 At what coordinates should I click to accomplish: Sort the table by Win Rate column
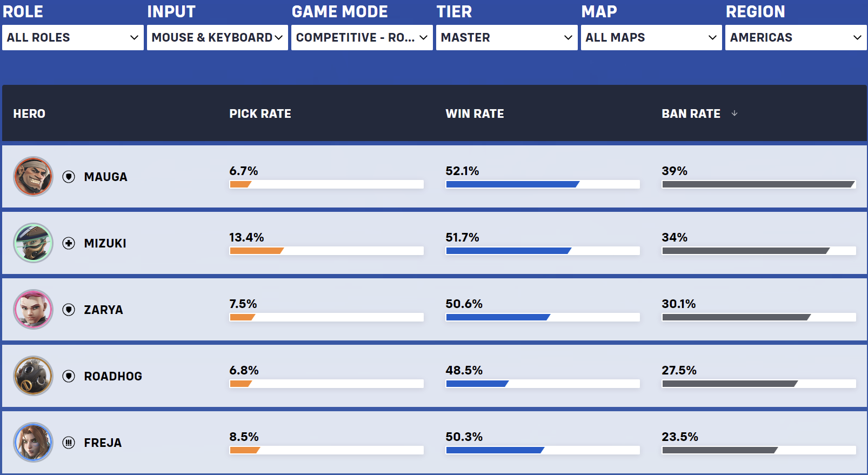point(475,113)
